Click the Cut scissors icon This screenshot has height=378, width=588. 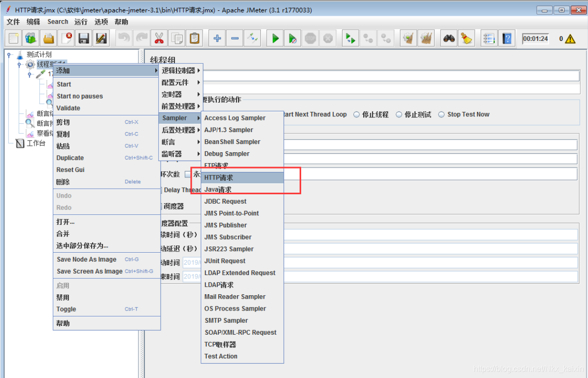point(159,38)
